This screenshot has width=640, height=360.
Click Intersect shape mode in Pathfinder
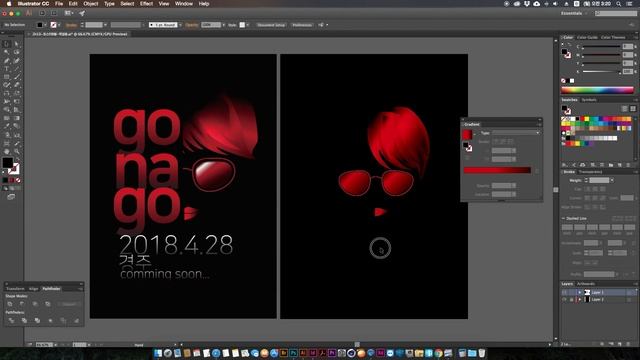pos(35,304)
